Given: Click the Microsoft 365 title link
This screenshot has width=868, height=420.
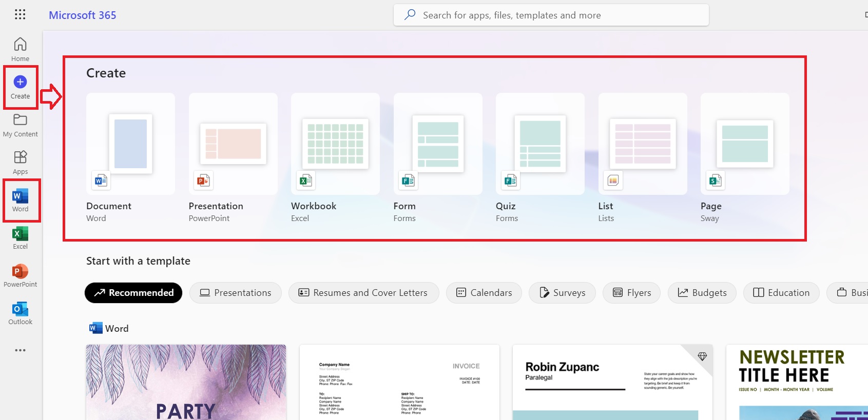Looking at the screenshot, I should point(83,15).
